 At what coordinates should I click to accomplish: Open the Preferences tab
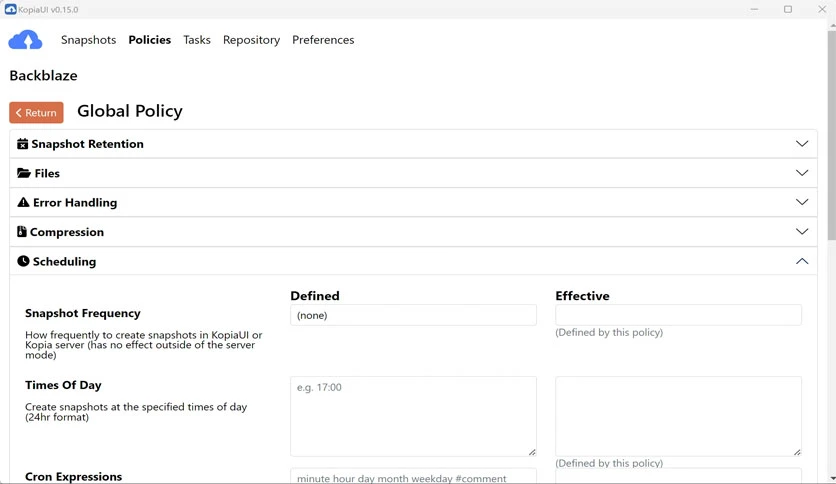tap(323, 40)
